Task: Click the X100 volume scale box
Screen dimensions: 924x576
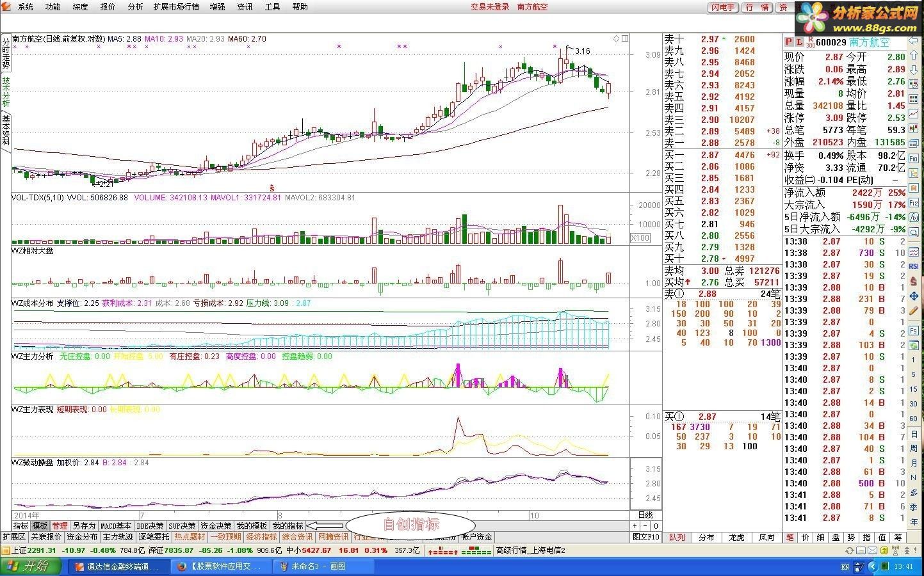Action: [640, 238]
